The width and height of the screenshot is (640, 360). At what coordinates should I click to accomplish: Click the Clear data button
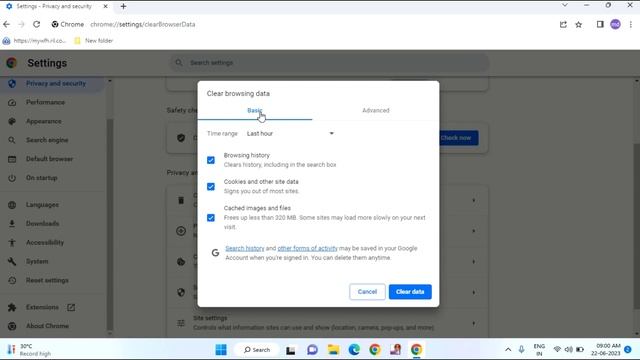coord(410,292)
